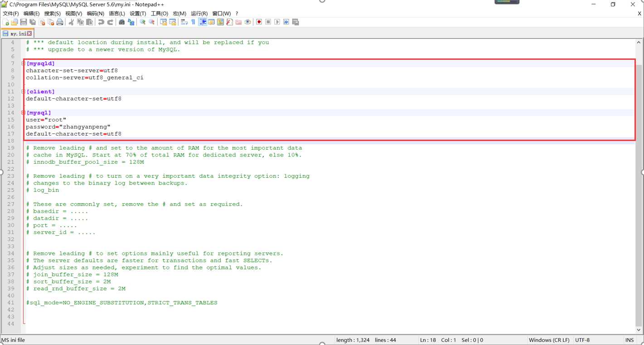Open the 视图(V) menu
The width and height of the screenshot is (644, 345).
(73, 14)
